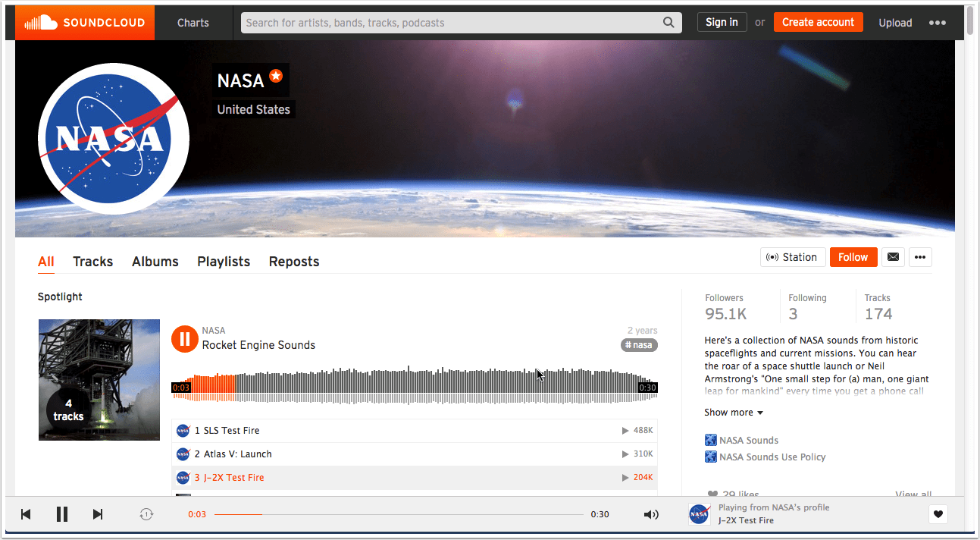The width and height of the screenshot is (980, 540).
Task: Open the NASA Sounds Use Policy link
Action: point(772,457)
